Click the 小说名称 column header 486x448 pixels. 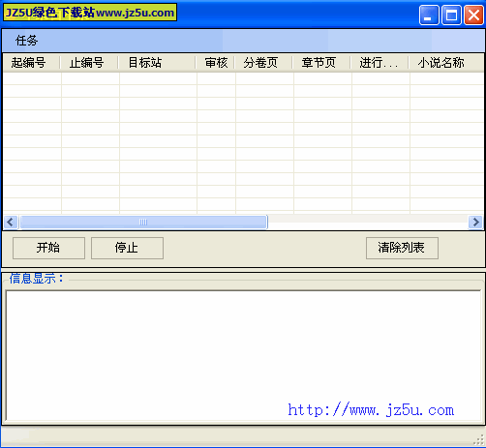[446, 63]
